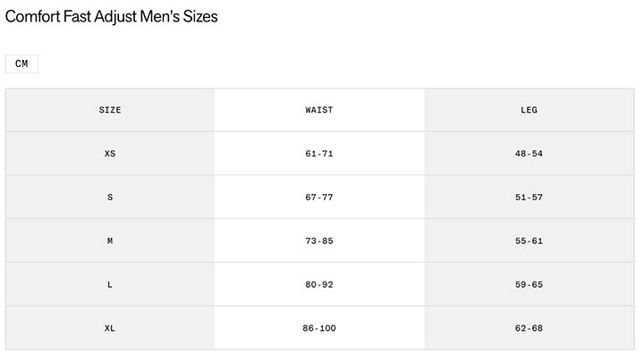Click the S size row label
Viewport: 644px width, 363px height.
[110, 197]
